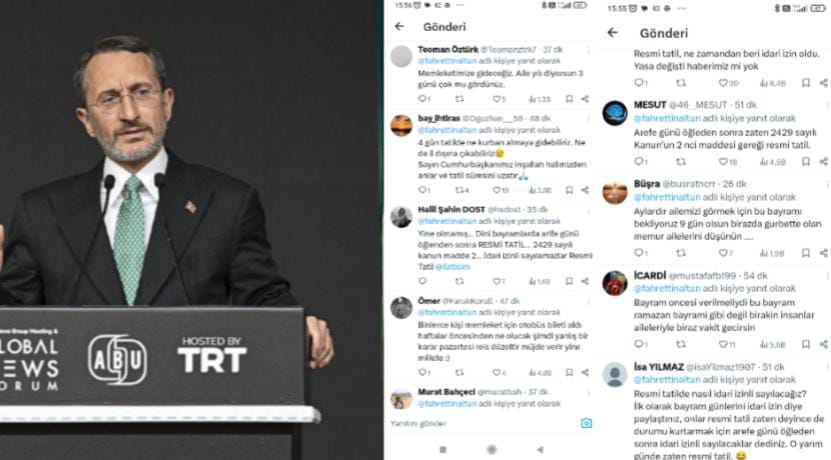
Task: Open @fahrettinaltun mention in Büşra's reply
Action: click(x=667, y=197)
